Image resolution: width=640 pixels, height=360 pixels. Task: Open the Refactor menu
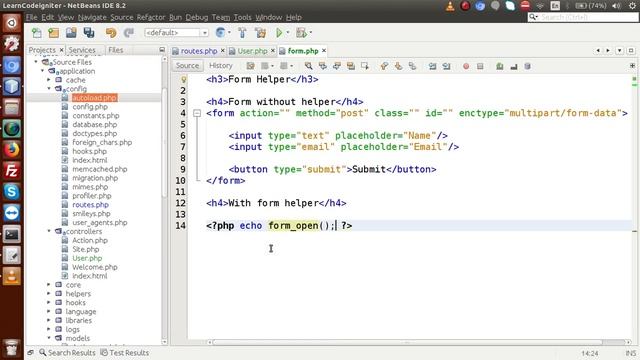[x=151, y=17]
